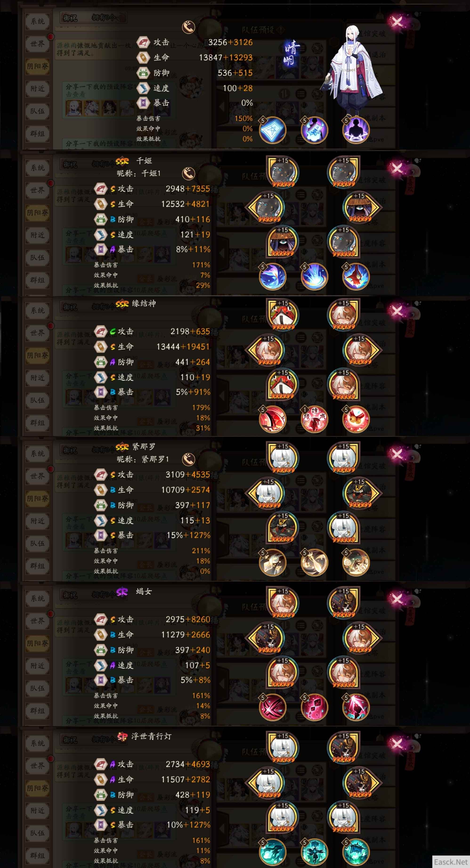Close the 晴明 stats panel with pink X
This screenshot has height=868, width=470.
397,22
